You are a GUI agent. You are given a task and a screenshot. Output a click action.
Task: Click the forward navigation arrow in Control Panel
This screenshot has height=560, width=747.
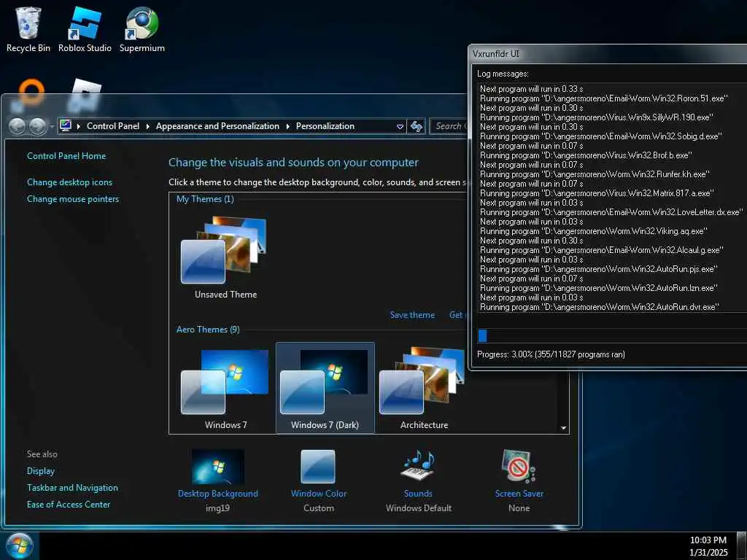point(38,126)
